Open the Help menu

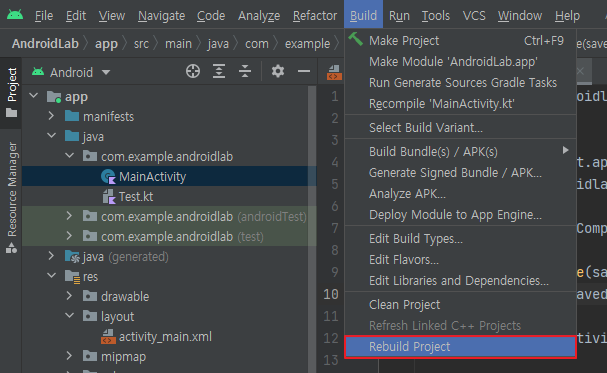[x=567, y=16]
